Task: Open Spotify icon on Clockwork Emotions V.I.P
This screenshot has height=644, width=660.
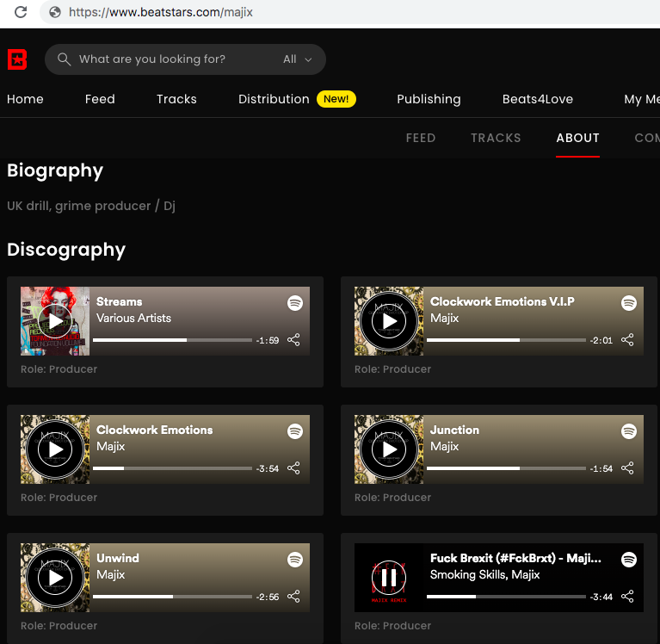Action: click(629, 303)
